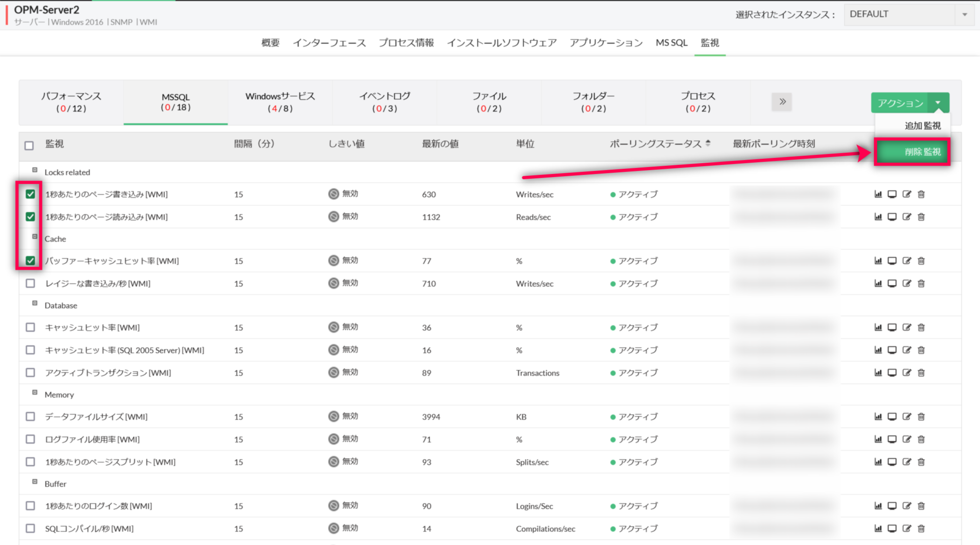Click monitor icon for SQLコンパイル/秒 row
980x545 pixels.
(x=892, y=528)
